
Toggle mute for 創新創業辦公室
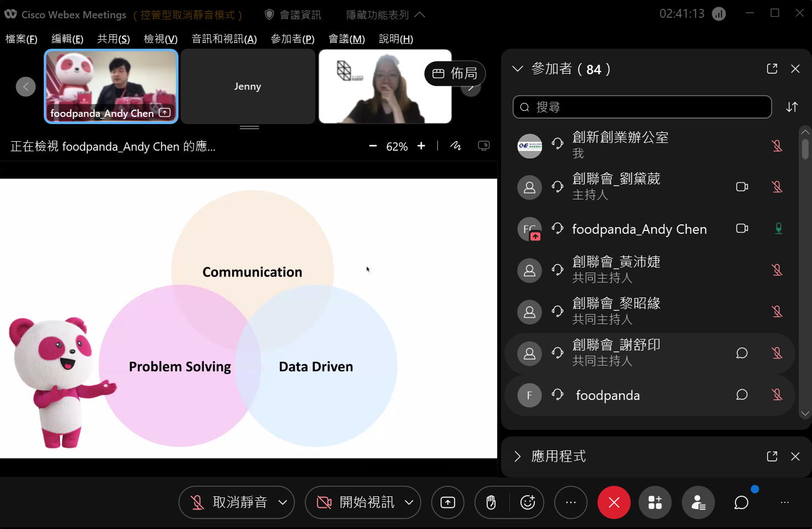[778, 146]
